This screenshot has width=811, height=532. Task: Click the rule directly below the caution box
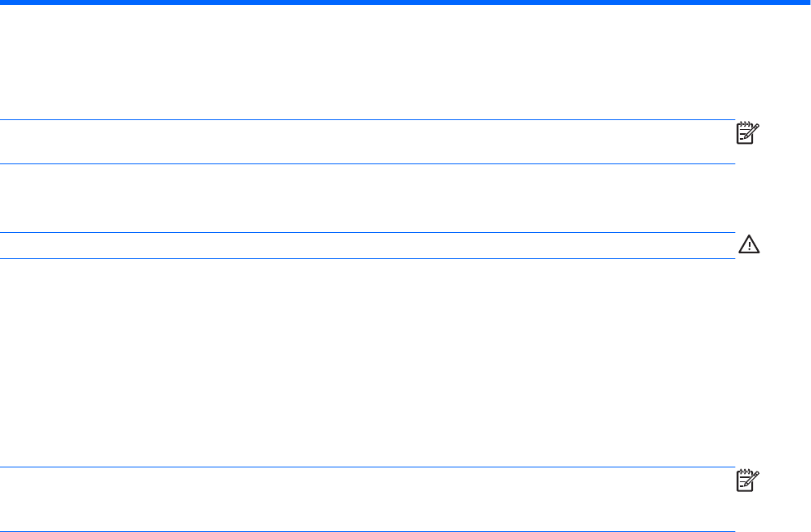pyautogui.click(x=368, y=259)
